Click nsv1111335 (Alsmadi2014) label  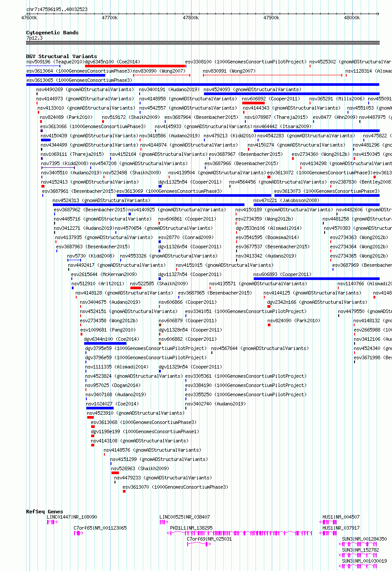117,367
